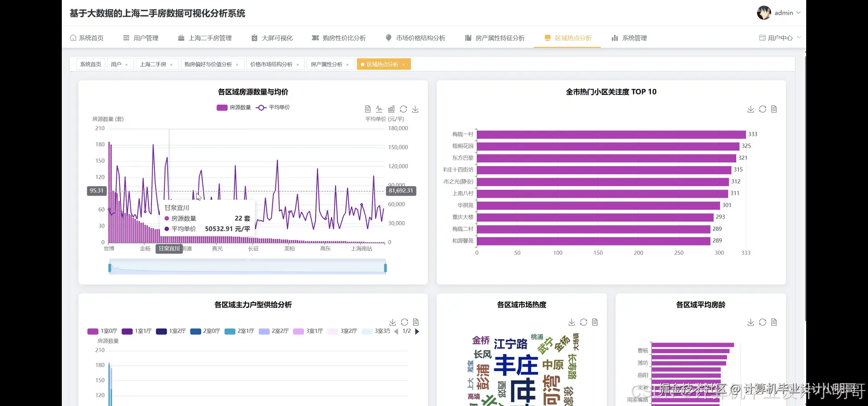The image size is (868, 406).
Task: Expand the 用户中心 dropdown
Action: (x=780, y=38)
